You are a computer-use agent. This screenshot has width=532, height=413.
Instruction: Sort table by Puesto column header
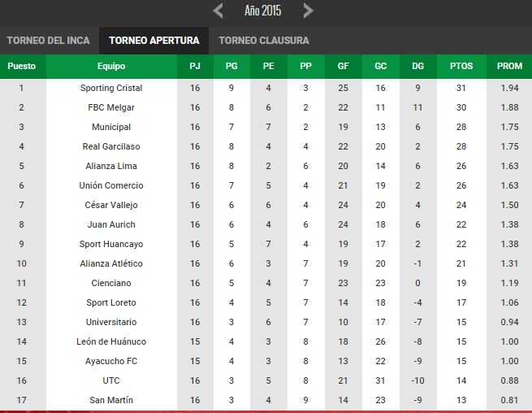click(x=22, y=66)
